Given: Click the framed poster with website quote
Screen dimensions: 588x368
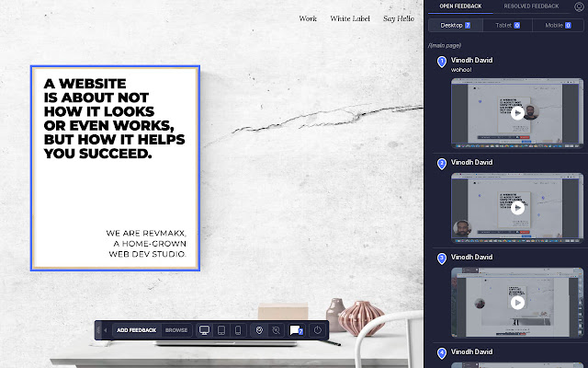Looking at the screenshot, I should [115, 168].
